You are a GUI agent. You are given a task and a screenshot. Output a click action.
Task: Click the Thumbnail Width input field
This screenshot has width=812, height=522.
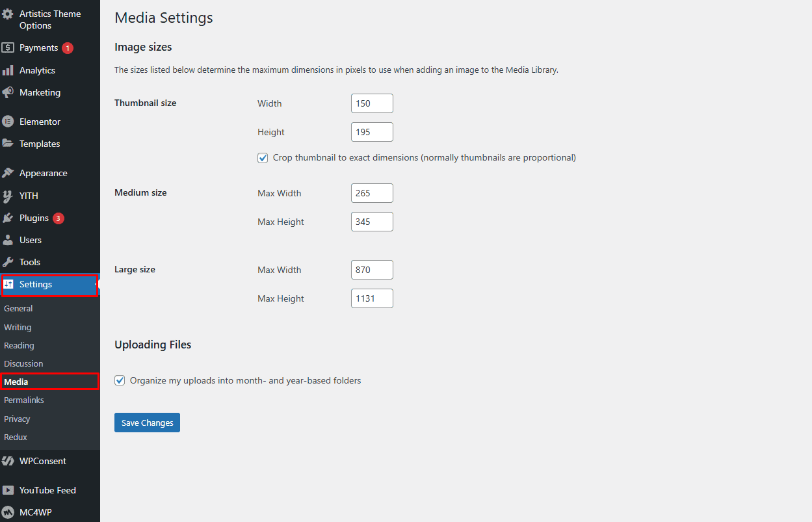click(x=372, y=103)
